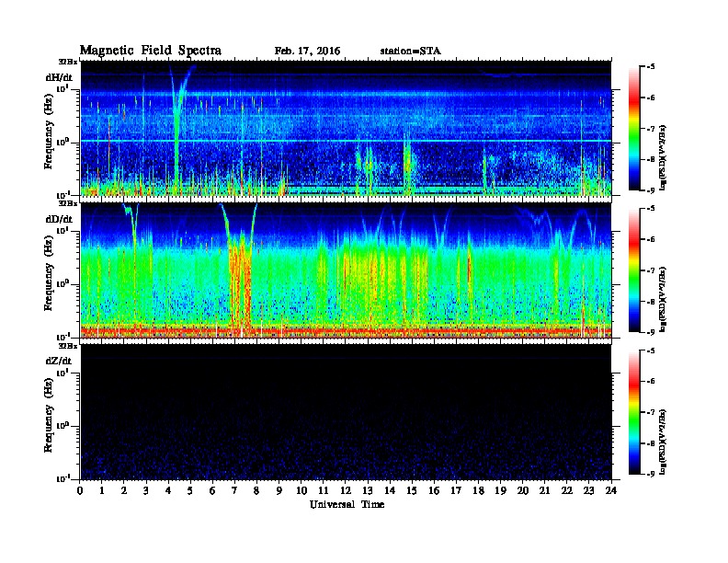Click the log PSD unit label beside dD/dt color bar
Screen dimensions: 728x563
click(663, 299)
